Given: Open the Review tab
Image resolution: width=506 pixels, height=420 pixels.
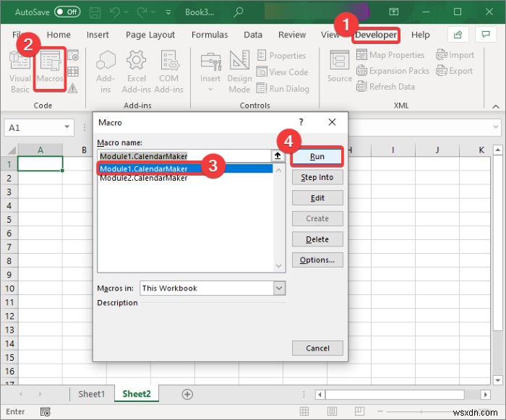Looking at the screenshot, I should coord(292,35).
